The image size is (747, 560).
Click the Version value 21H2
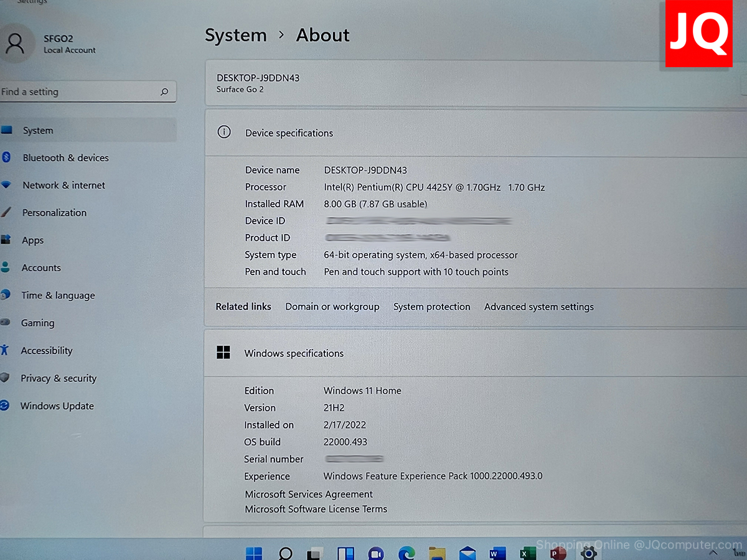(334, 408)
